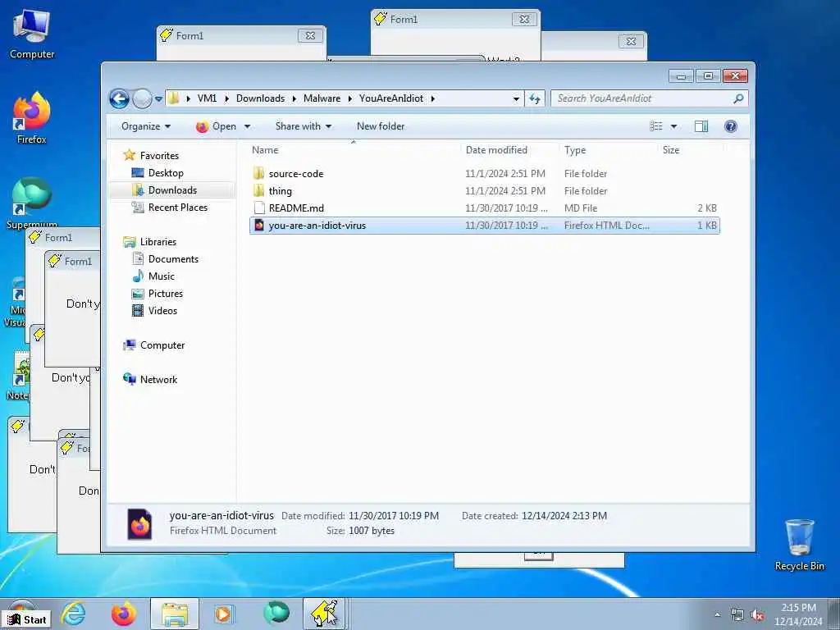Expand the arrow after Malware breadcrumb

[350, 98]
